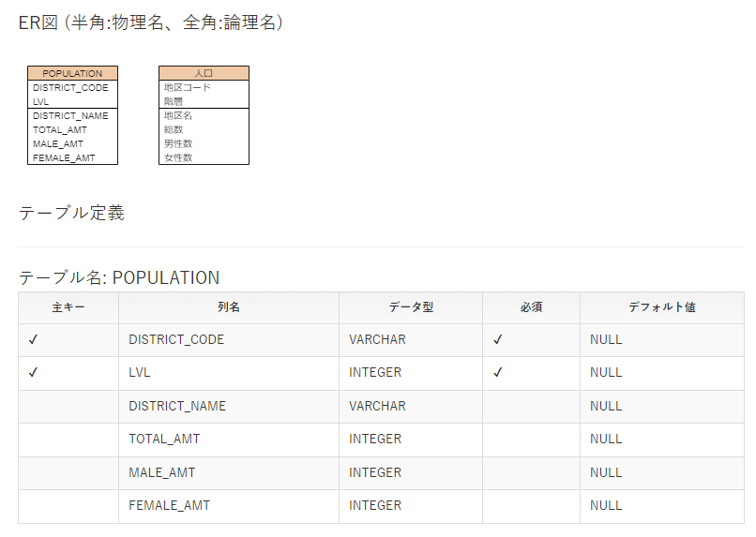Click DISTRICT_NAME in the POPULATION ER entity
Viewport: 756px width, 537px height.
coord(70,115)
